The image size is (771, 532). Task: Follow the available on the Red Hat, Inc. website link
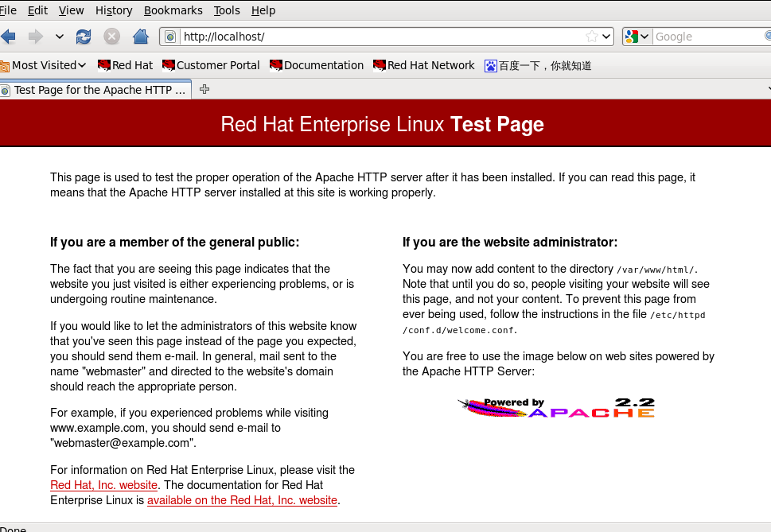[243, 500]
